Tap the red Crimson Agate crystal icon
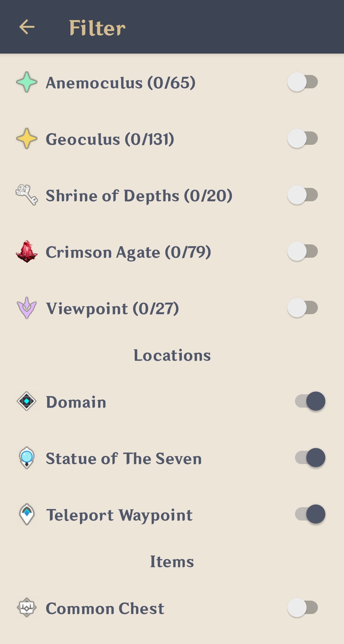 pos(27,251)
